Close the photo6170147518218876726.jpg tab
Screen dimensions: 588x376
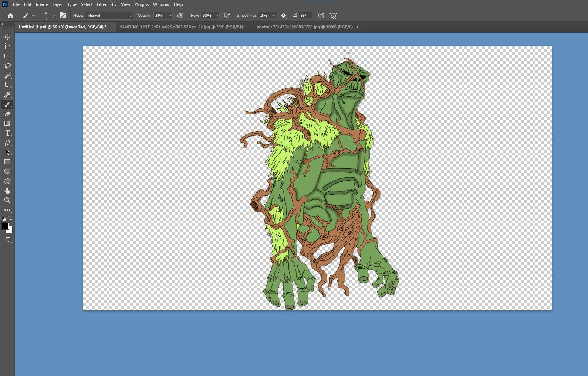357,27
